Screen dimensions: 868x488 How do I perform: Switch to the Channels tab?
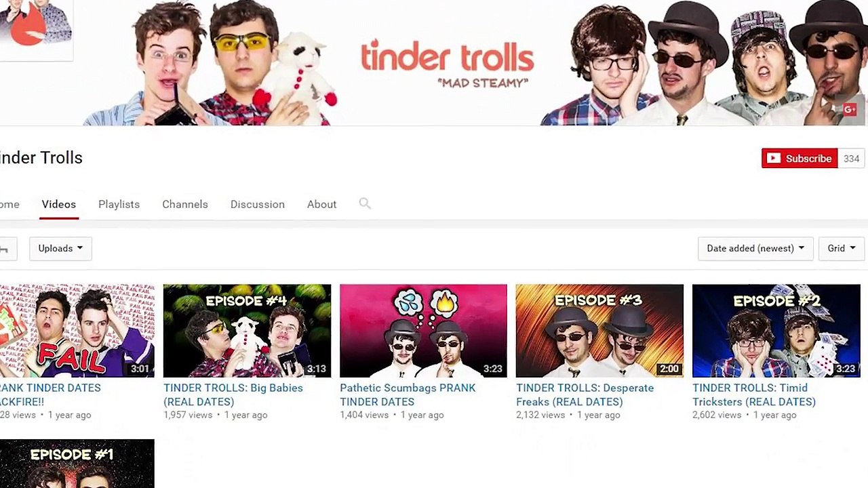(185, 204)
